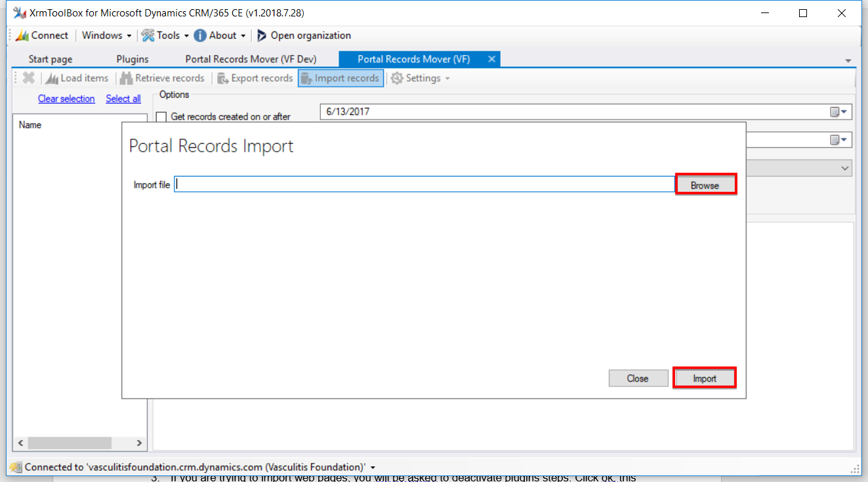Screen dimensions: 868x482
Task: Click the Import button in dialog
Action: (705, 378)
